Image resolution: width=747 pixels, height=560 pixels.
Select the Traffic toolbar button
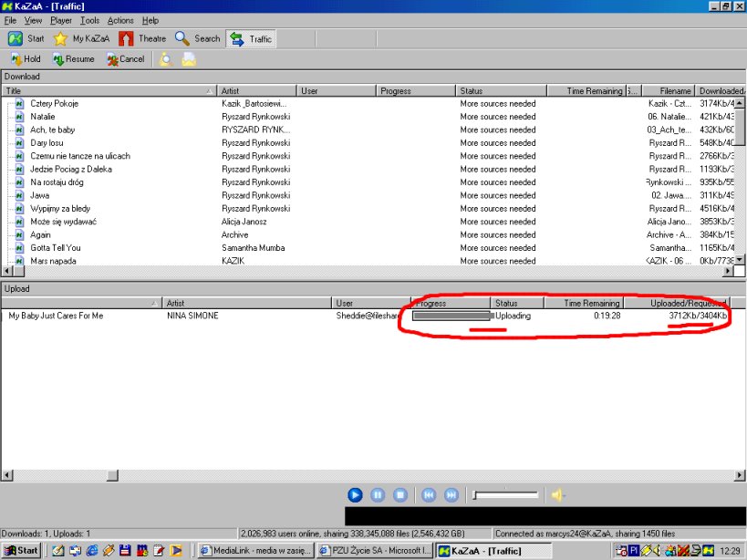pyautogui.click(x=251, y=39)
